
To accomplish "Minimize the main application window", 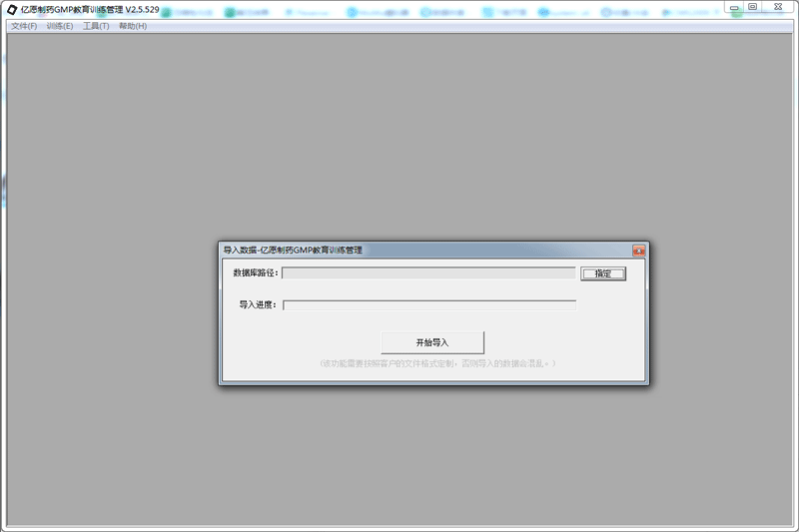I will tap(734, 7).
